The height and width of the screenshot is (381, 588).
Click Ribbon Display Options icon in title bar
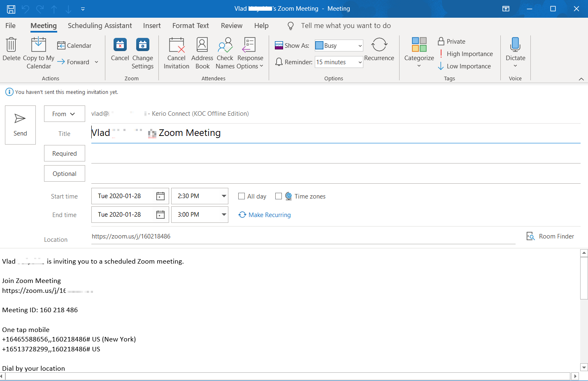click(506, 9)
